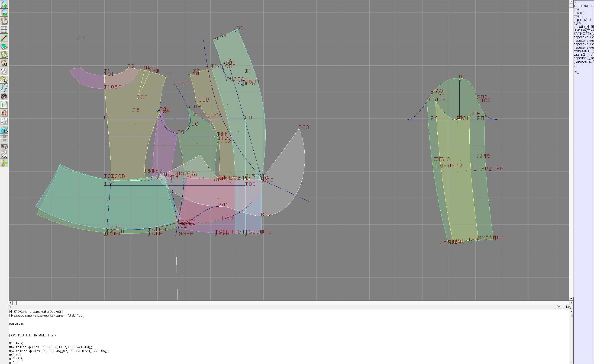594x364 pixels.
Task: Click the grading G curves icon
Action: 4,80
